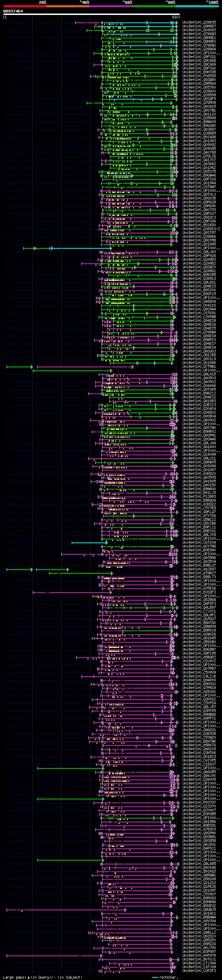Image resolution: width=222 pixels, height=980 pixels.
Task: Click the UniRef100_B9GF15 entry
Action: tap(199, 294)
